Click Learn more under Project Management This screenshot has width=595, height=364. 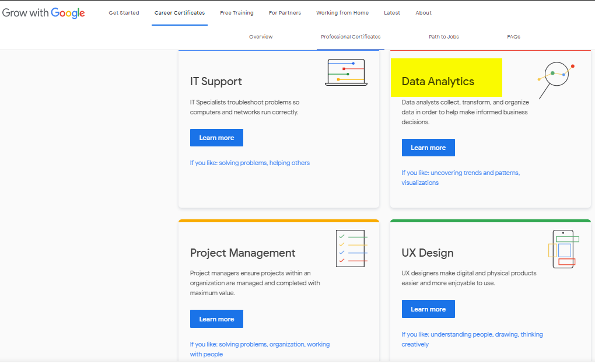pos(216,319)
